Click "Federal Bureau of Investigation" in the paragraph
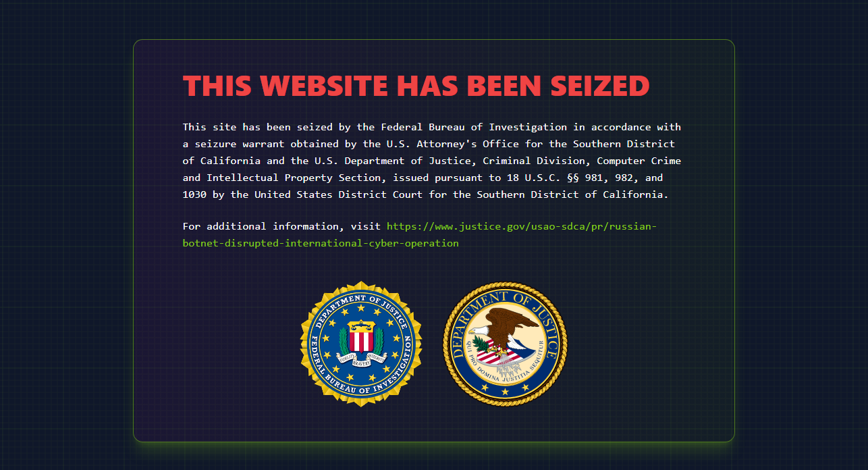The width and height of the screenshot is (868, 470). click(x=474, y=127)
